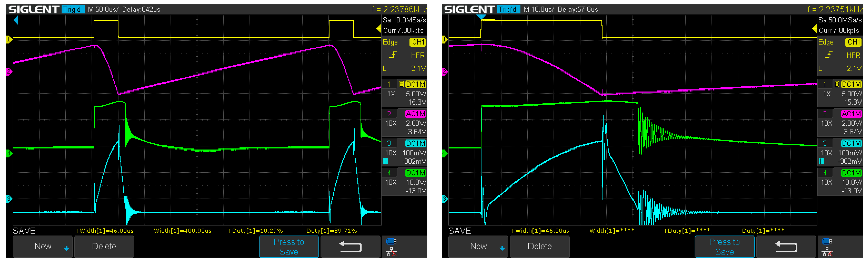Click the SAVE menu label in left scope

[x=24, y=231]
